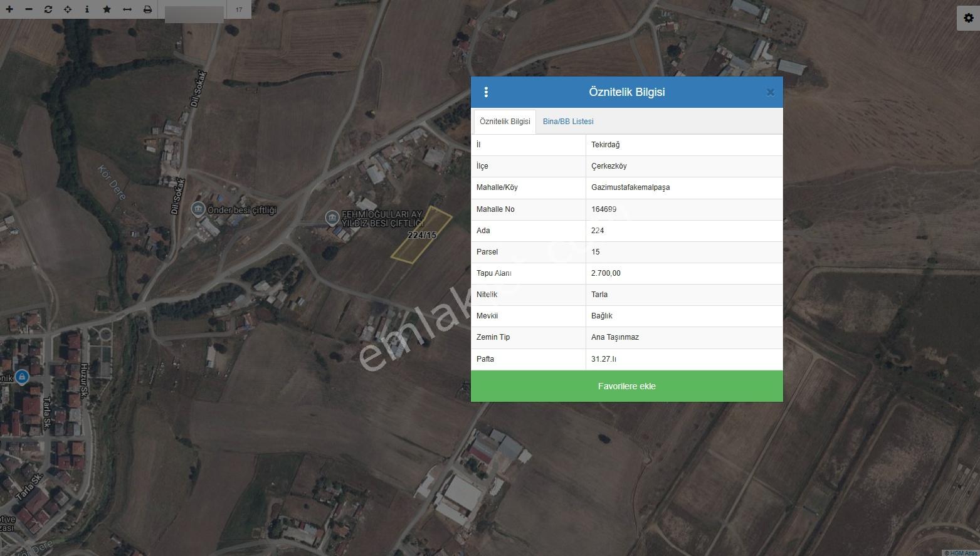The image size is (980, 556).
Task: Click the Favorilere ekle button
Action: point(627,386)
